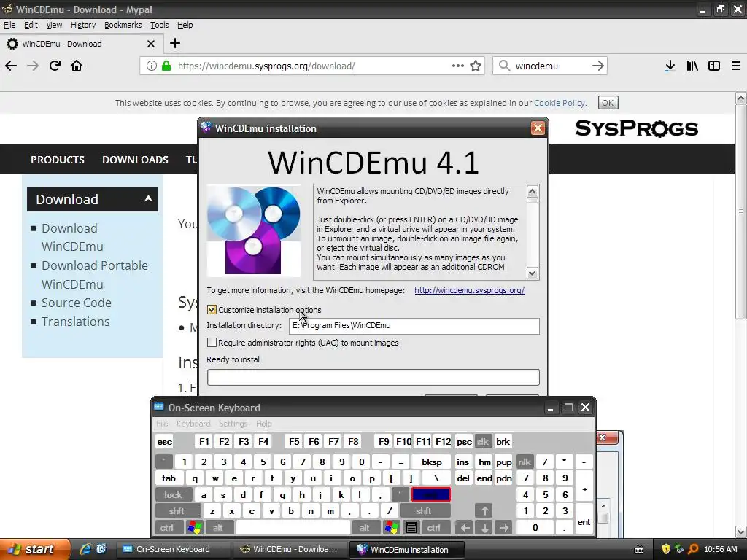Switch to WinCDEmu - Download taskbar button
747x560 pixels.
point(290,549)
